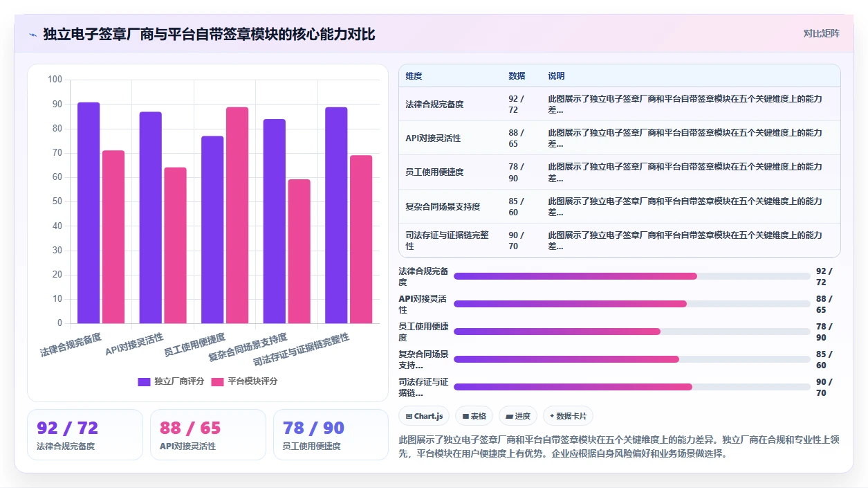Image resolution: width=868 pixels, height=488 pixels.
Task: Click the 88 / 65 value in the table
Action: coord(516,138)
